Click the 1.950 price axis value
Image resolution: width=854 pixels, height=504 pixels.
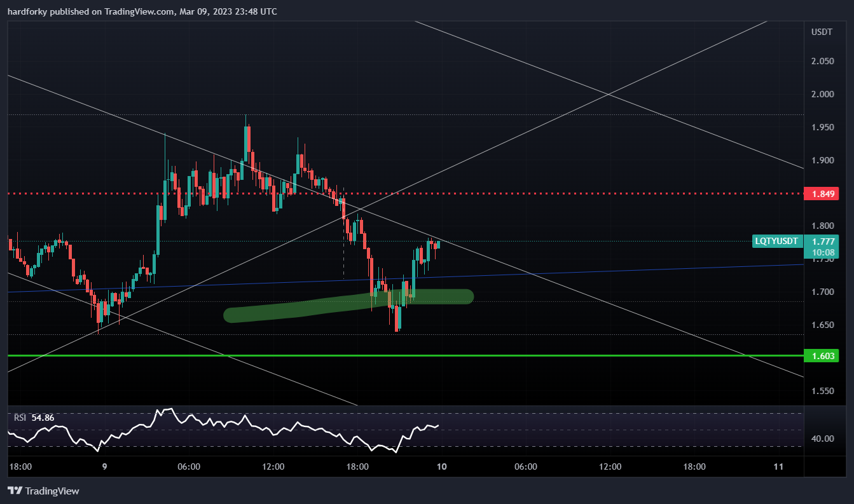click(823, 127)
